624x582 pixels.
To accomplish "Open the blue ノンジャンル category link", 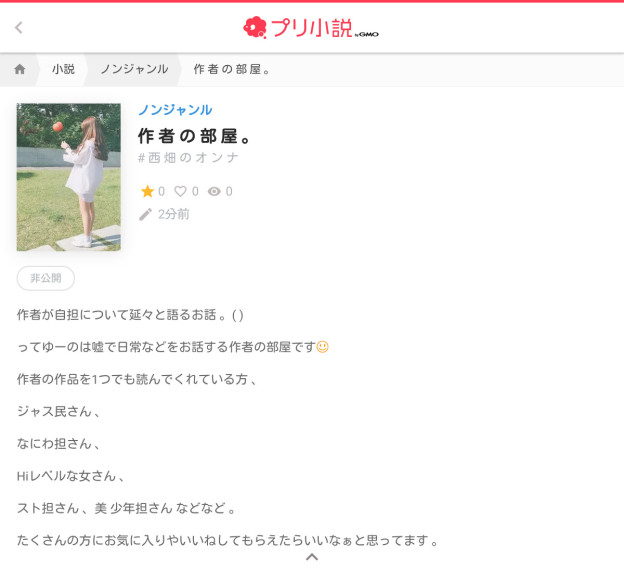I will [x=175, y=110].
